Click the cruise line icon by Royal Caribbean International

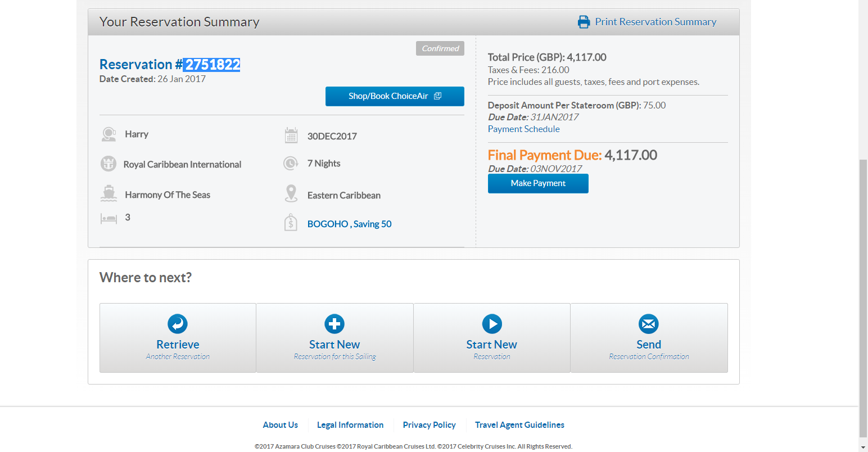108,164
